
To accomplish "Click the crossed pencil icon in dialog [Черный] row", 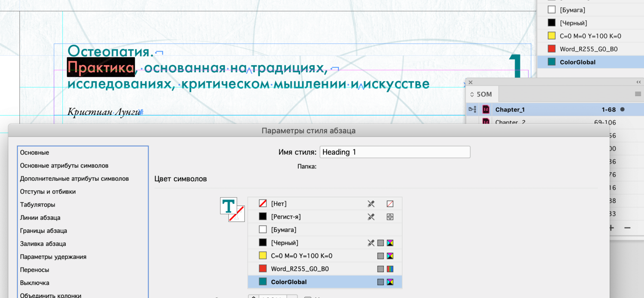I will coord(371,243).
